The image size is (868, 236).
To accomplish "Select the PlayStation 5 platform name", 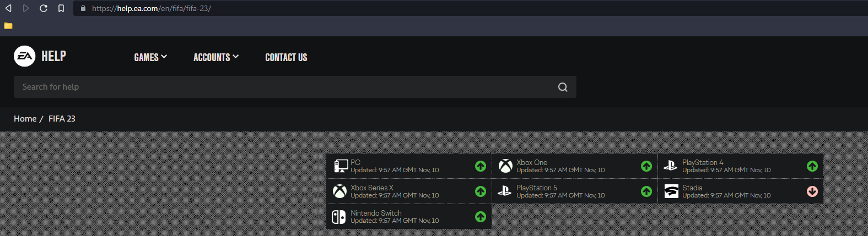I will click(537, 188).
